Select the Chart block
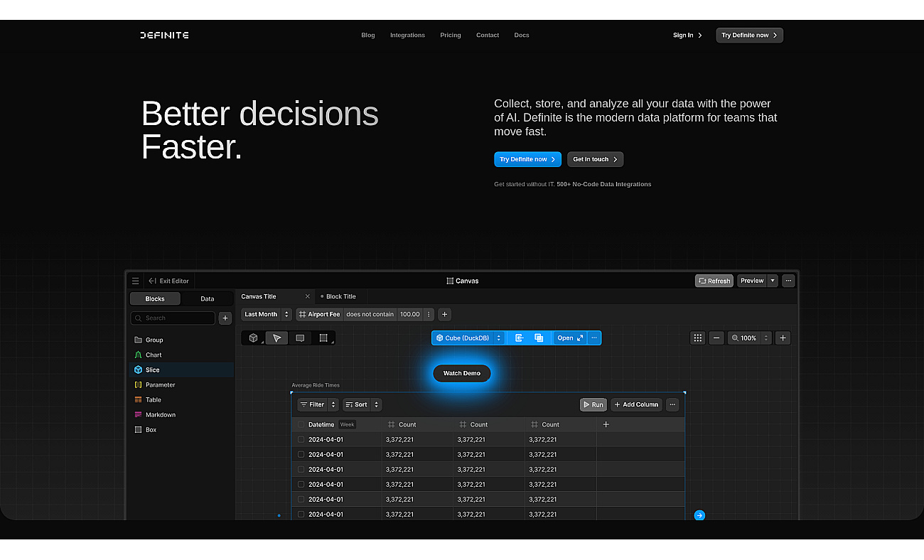Image resolution: width=924 pixels, height=560 pixels. pos(181,355)
